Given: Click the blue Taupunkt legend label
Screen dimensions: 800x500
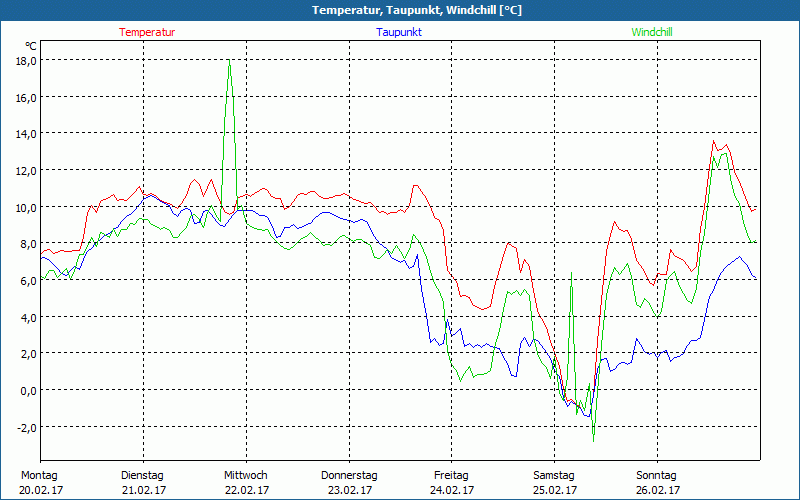Looking at the screenshot, I should (399, 32).
